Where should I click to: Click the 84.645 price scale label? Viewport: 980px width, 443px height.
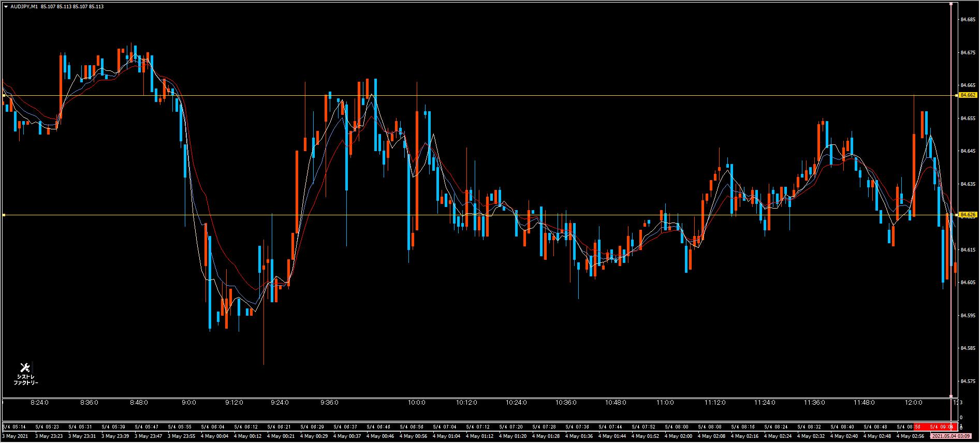[967, 151]
